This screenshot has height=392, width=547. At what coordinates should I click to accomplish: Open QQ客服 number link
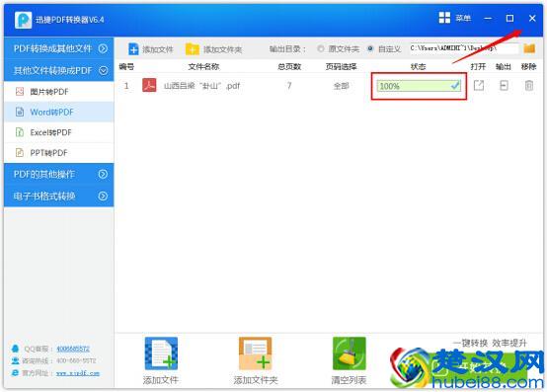click(x=73, y=349)
